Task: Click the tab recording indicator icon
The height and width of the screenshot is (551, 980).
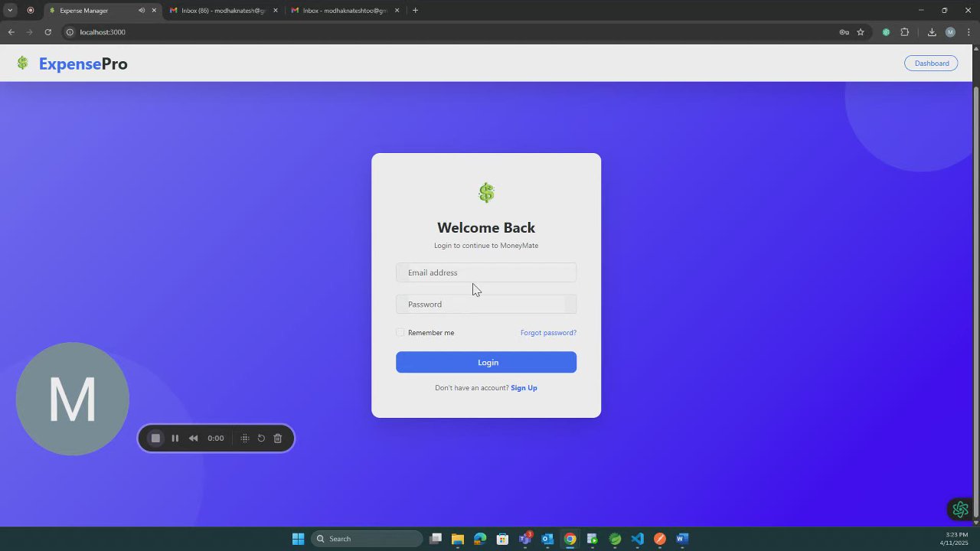Action: tap(31, 11)
